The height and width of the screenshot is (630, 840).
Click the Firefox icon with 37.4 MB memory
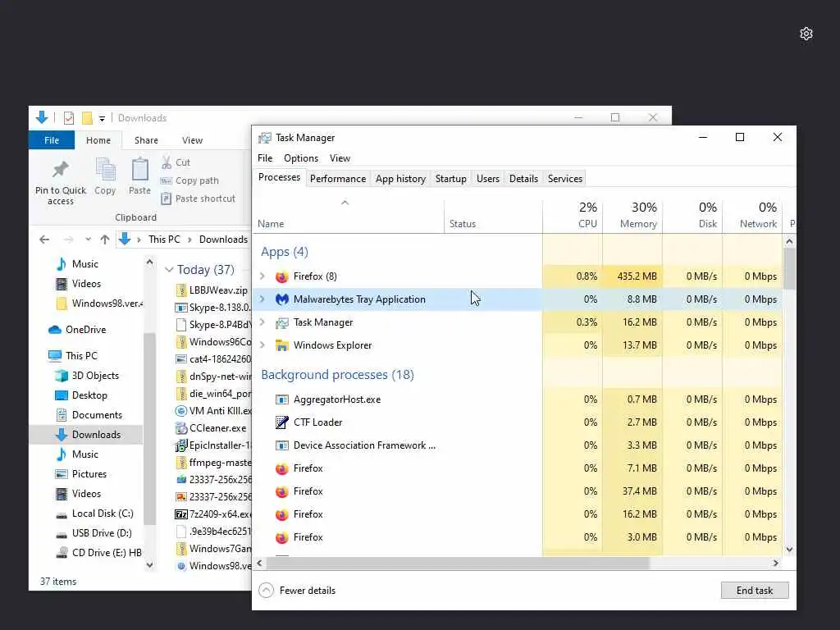(x=282, y=491)
